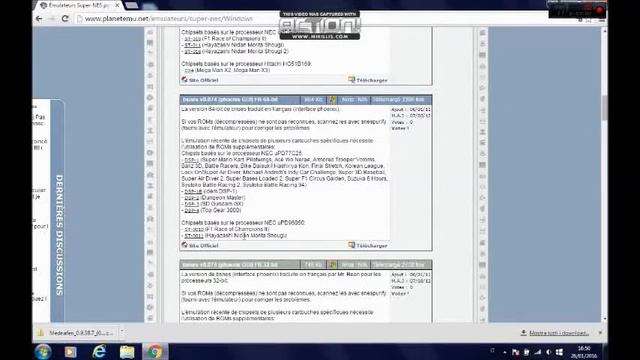Open network status in system tray

(x=538, y=352)
